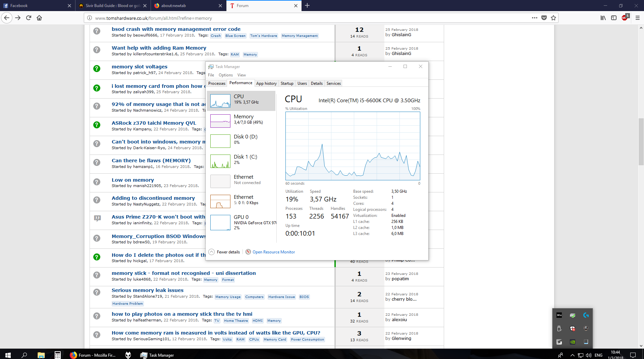The image size is (644, 359).
Task: Open the NVIDIA tray icon
Action: click(x=572, y=342)
